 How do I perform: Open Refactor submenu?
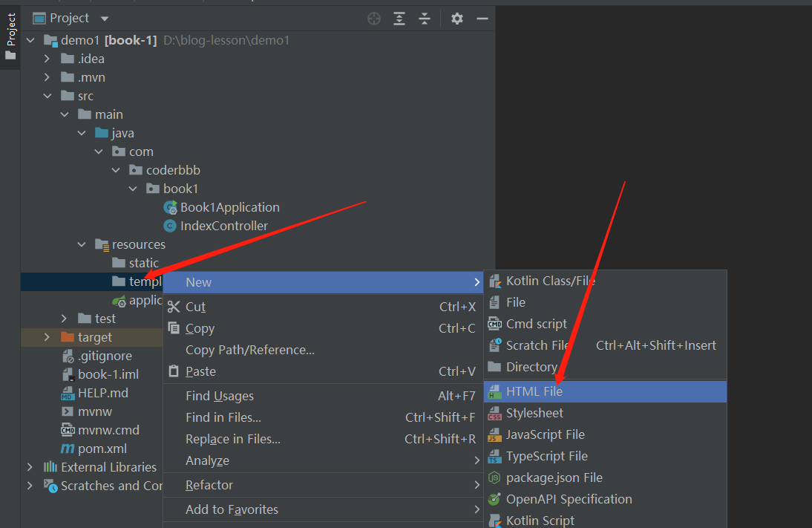(209, 485)
